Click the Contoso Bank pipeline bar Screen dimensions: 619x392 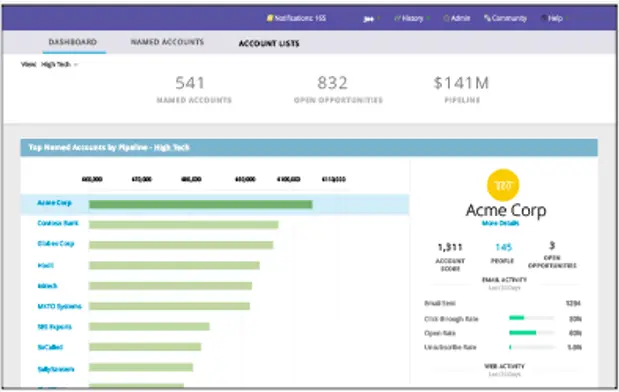coord(184,225)
